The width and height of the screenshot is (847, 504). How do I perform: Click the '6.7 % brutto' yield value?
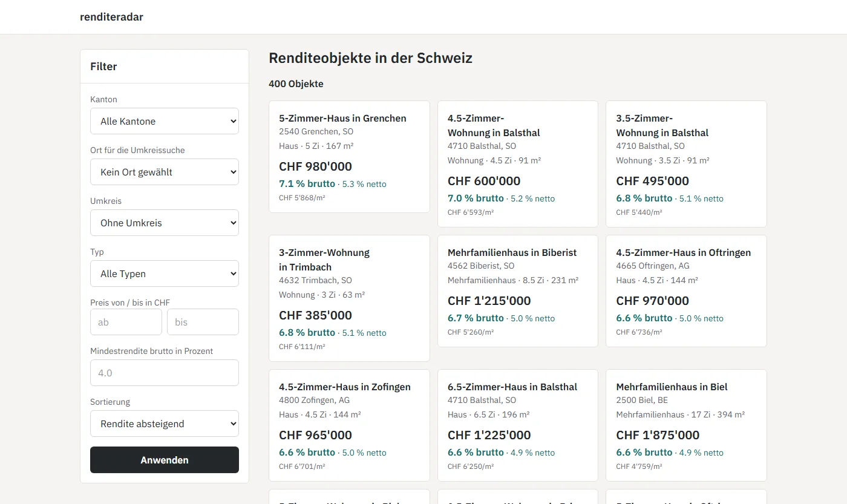(x=476, y=318)
